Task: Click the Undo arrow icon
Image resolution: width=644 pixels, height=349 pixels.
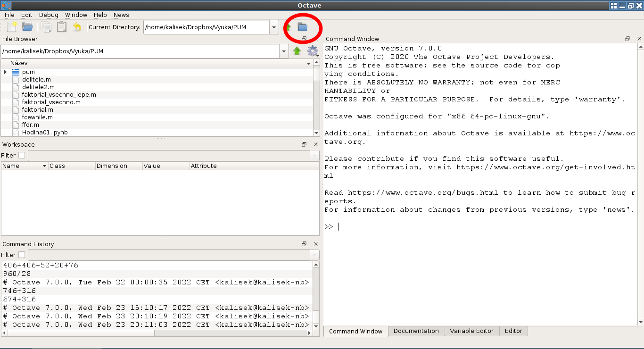Action: [x=77, y=27]
